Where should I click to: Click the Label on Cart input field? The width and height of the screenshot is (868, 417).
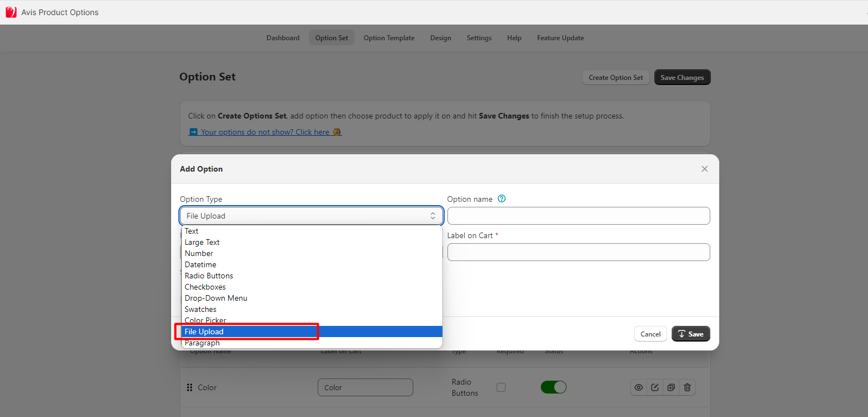[578, 252]
